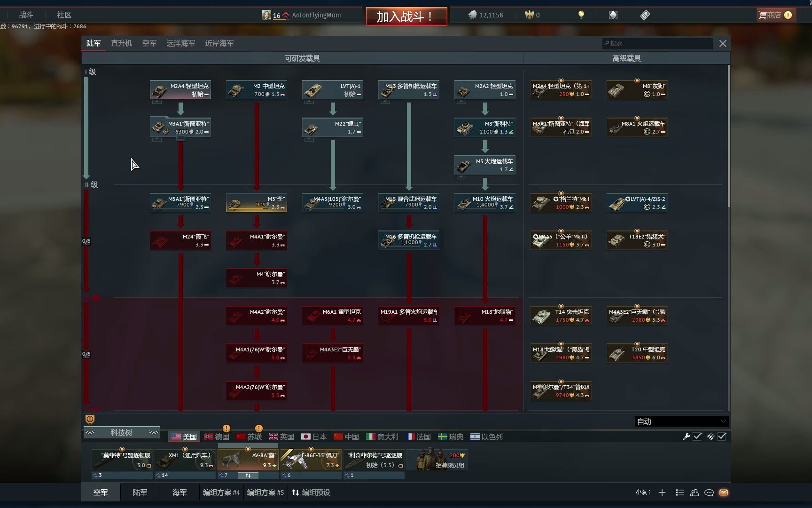
Task: Click the add squad member plus icon
Action: 662,492
